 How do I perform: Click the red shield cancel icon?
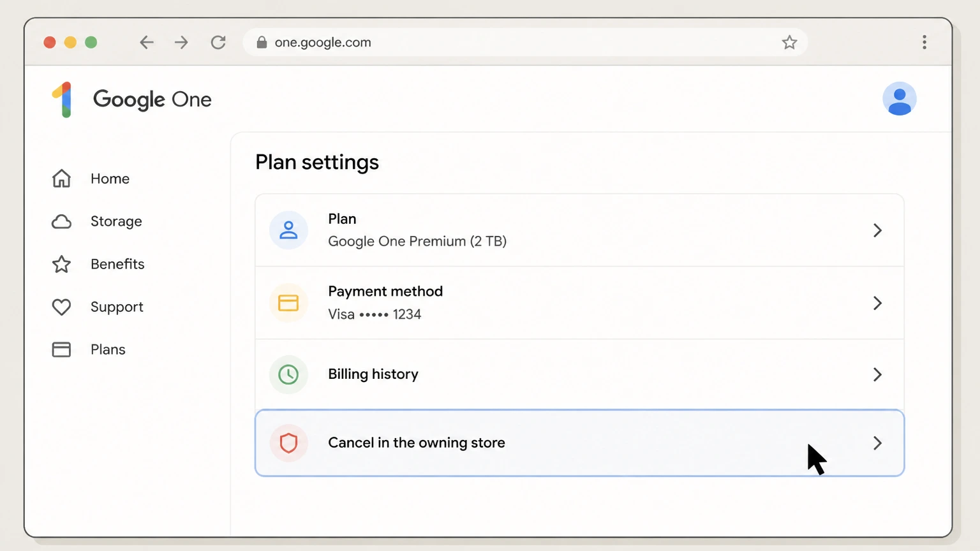click(288, 443)
